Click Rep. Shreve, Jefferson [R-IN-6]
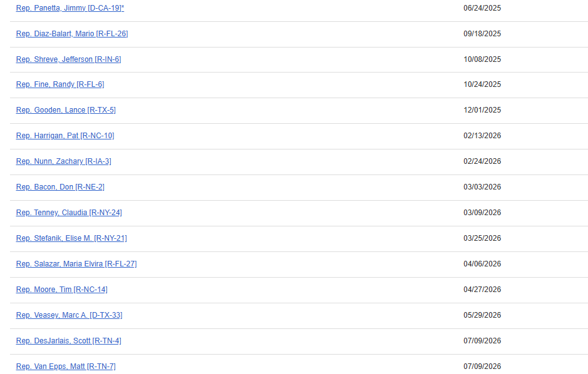This screenshot has height=374, width=588. 69,59
